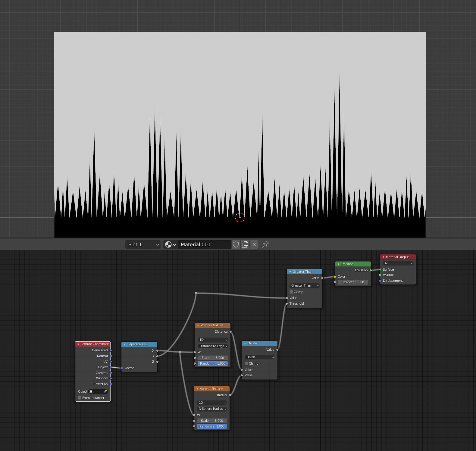Image resolution: width=476 pixels, height=451 pixels.
Task: Collapse the Separate XYZ node
Action: click(125, 344)
